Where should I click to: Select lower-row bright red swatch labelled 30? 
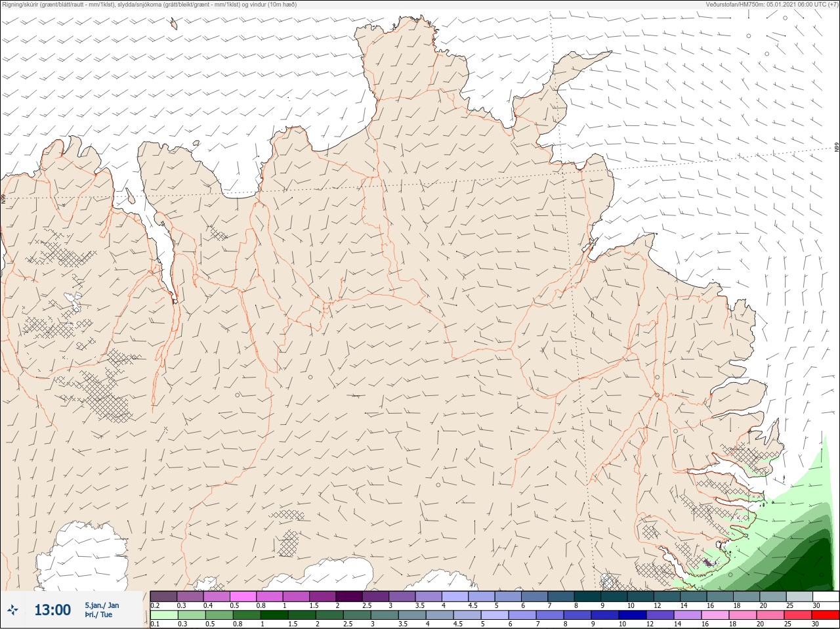tap(826, 615)
